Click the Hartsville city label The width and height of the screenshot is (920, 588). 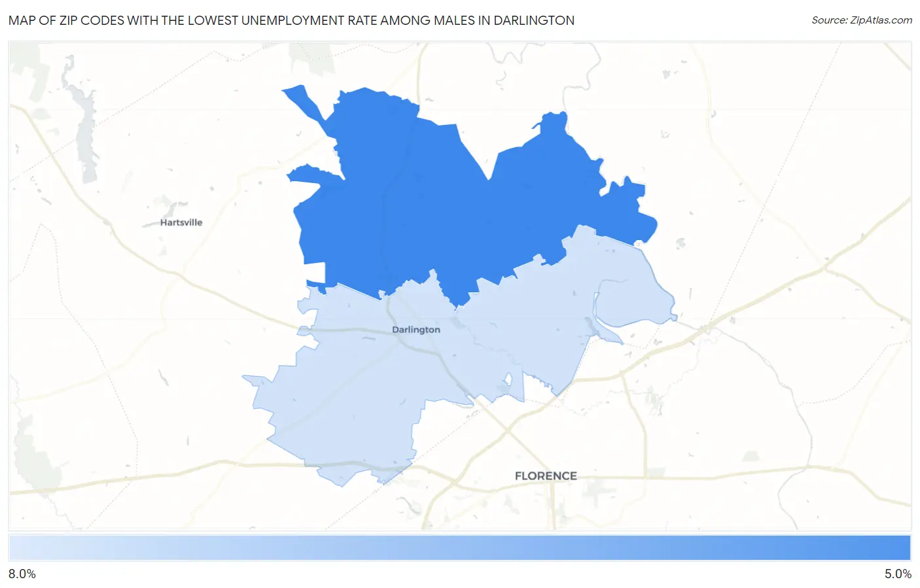181,222
